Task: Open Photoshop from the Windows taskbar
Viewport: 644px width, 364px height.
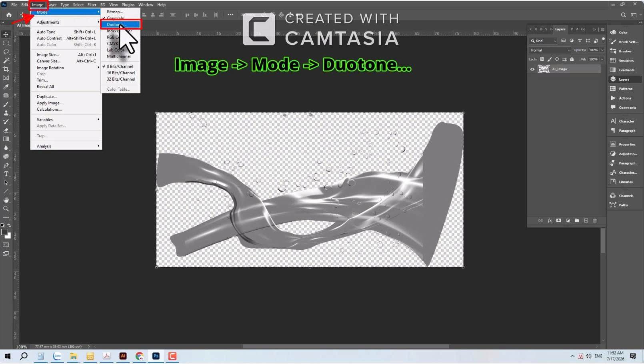Action: coord(156,356)
